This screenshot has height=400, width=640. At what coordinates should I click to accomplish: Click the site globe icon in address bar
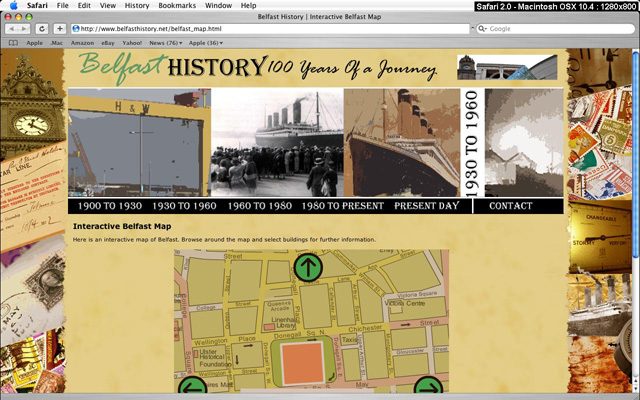pyautogui.click(x=76, y=29)
